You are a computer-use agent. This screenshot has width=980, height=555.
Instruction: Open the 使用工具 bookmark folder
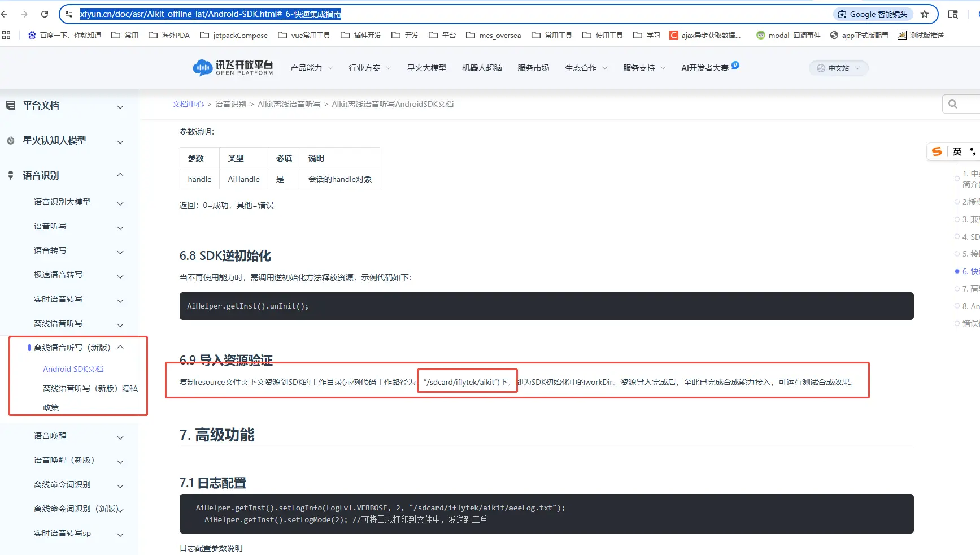603,35
